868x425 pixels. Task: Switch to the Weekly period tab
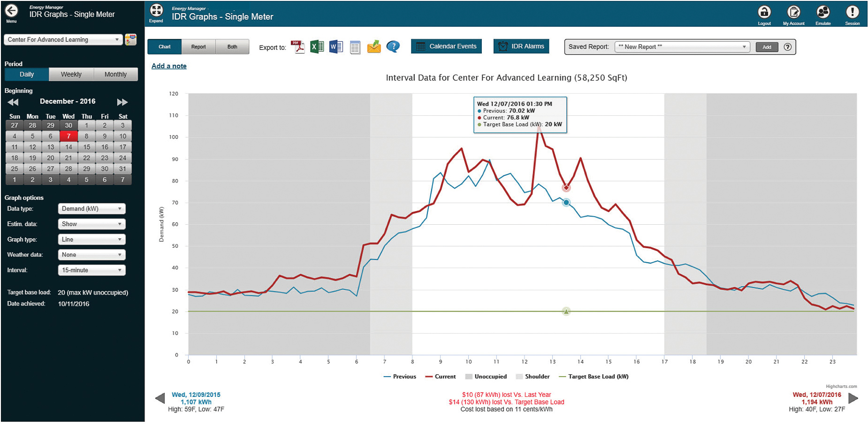pyautogui.click(x=71, y=75)
